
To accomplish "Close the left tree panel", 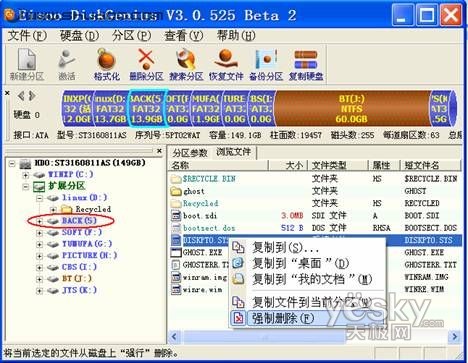I will click(x=159, y=151).
